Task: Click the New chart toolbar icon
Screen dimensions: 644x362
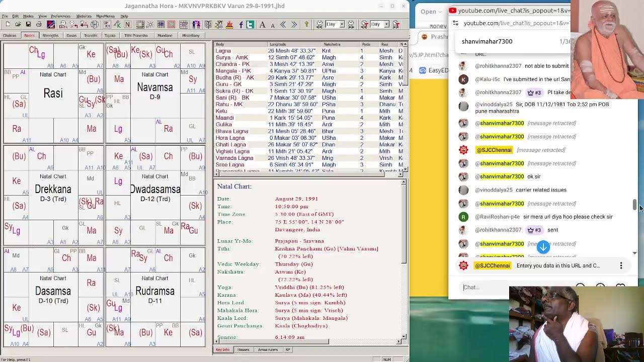Action: [8, 24]
